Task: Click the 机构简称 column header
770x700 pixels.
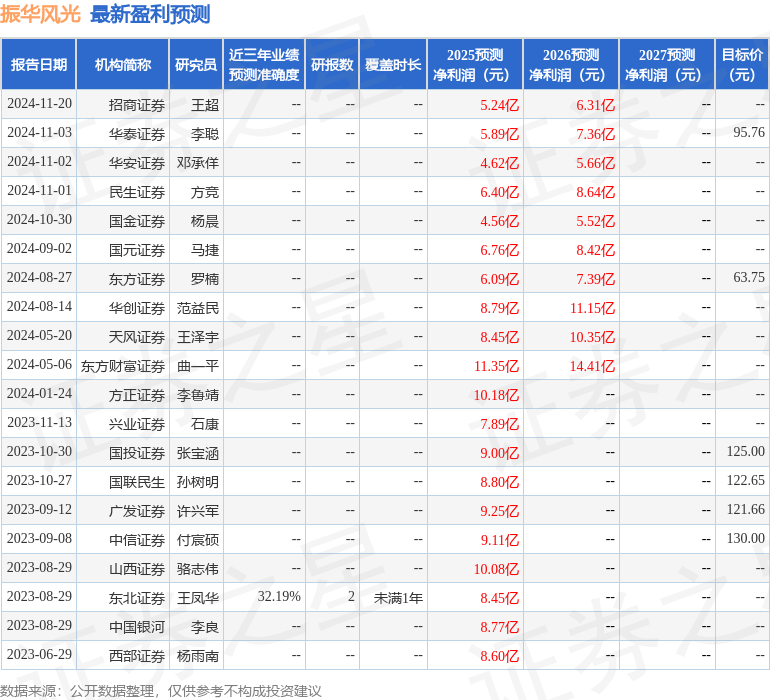Action: click(x=123, y=64)
